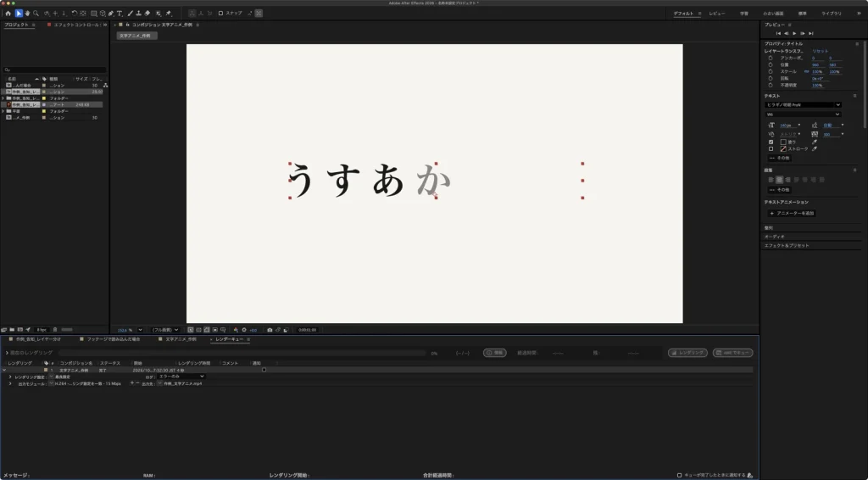The height and width of the screenshot is (480, 868).
Task: Select the Zoom magnifier tool
Action: [x=36, y=14]
